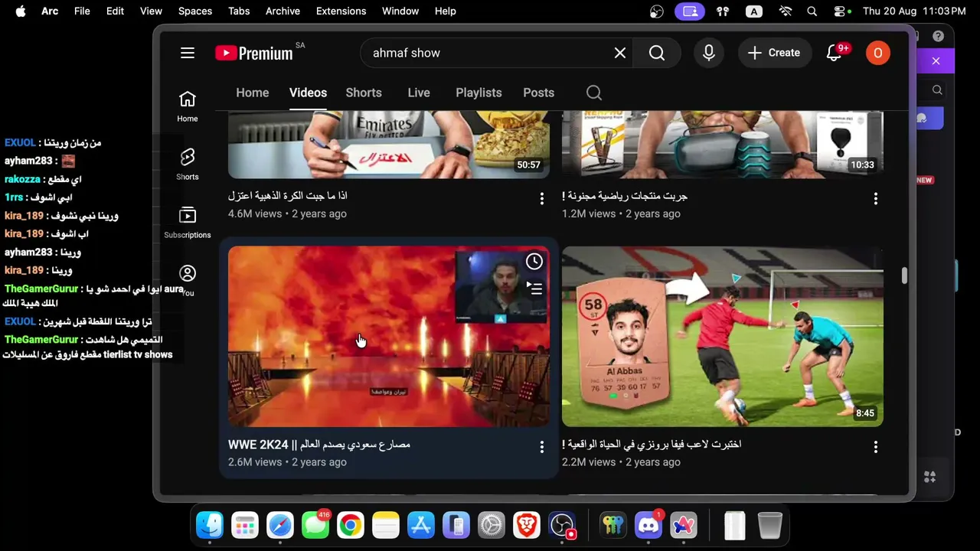Open AirPods status in menu bar
980x551 pixels.
[723, 11]
